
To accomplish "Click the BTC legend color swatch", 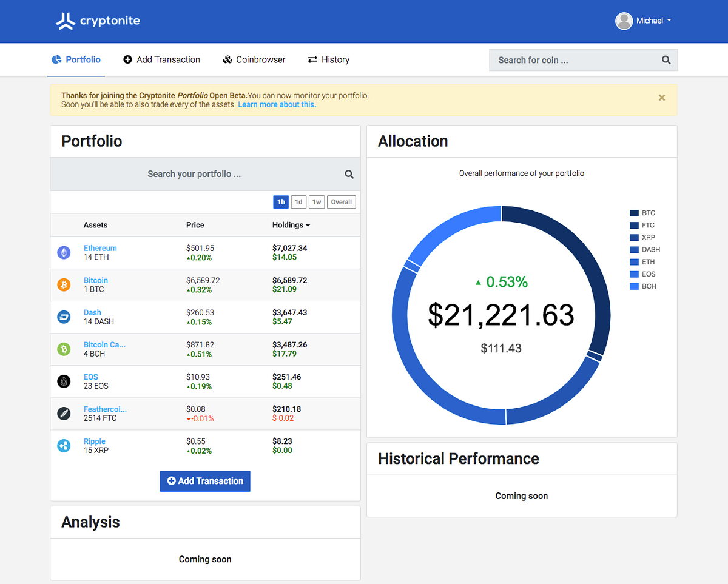I will (634, 213).
